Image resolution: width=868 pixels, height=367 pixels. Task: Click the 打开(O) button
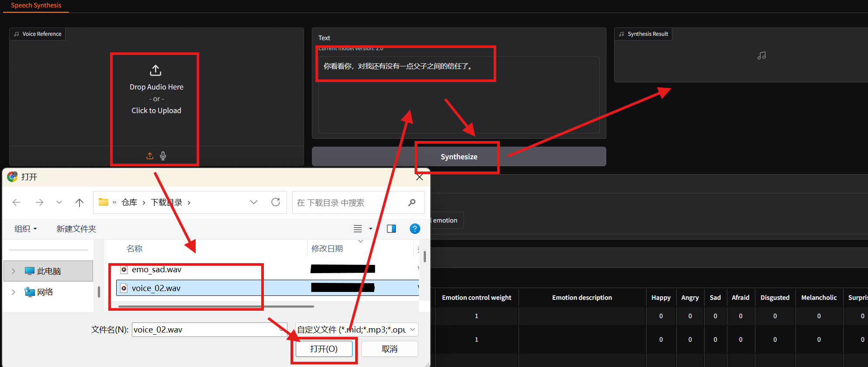click(324, 349)
